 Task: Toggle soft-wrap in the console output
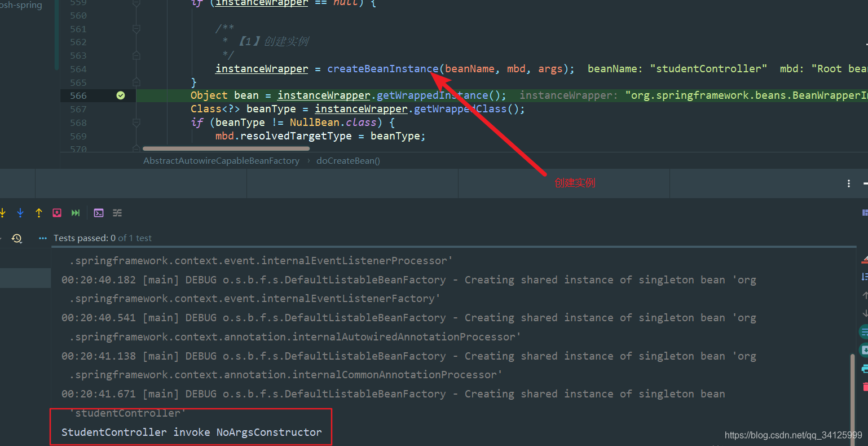coord(864,332)
